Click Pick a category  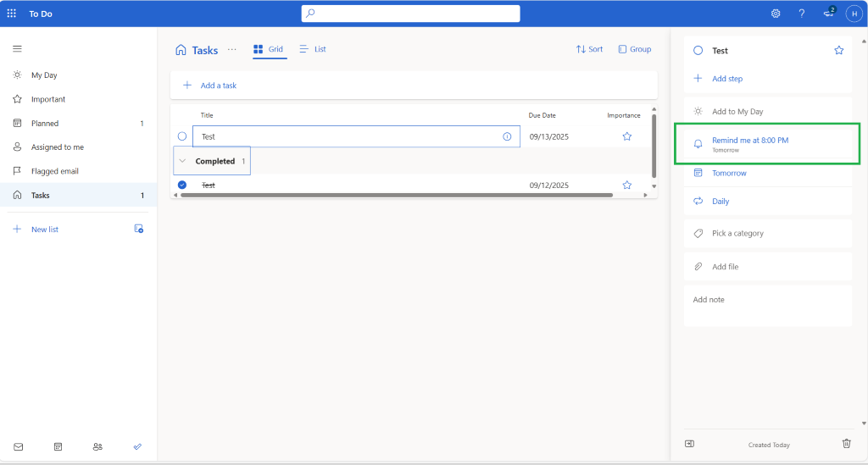tap(767, 233)
